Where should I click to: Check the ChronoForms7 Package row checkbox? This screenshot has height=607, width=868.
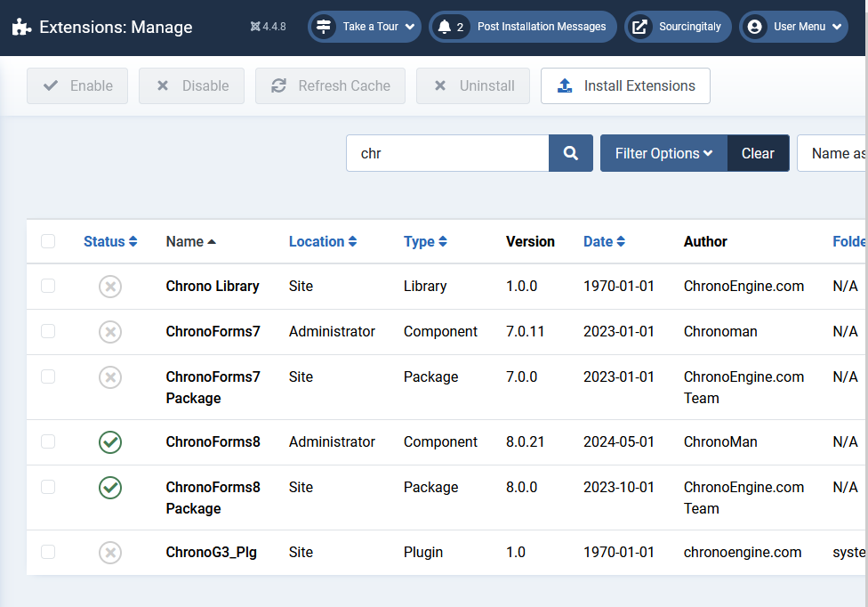click(x=48, y=376)
